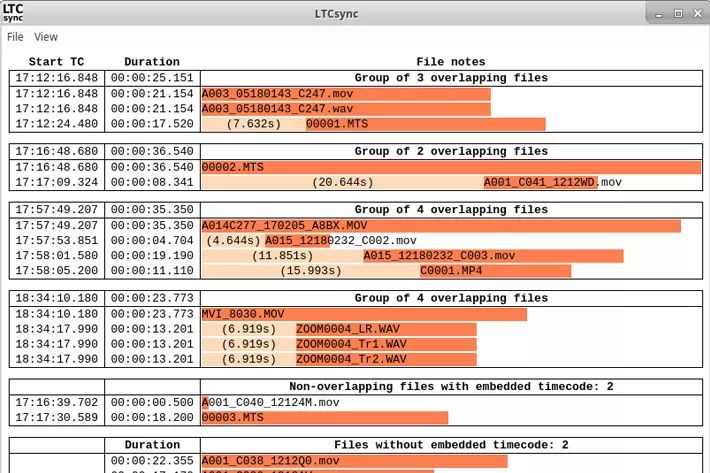Click start timecode 17:16:39.702
This screenshot has height=473, width=710.
coord(57,402)
